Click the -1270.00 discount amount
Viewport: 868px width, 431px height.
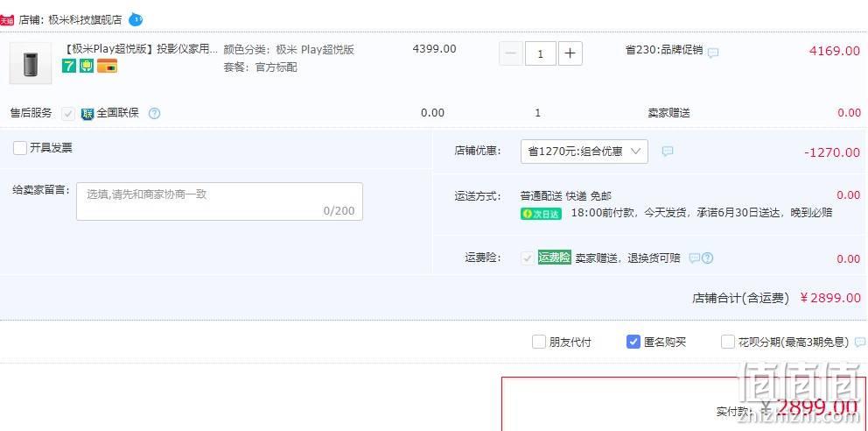coord(832,152)
